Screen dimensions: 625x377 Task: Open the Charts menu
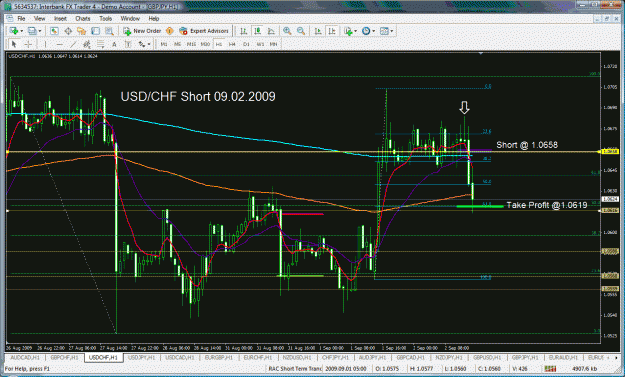pos(83,18)
